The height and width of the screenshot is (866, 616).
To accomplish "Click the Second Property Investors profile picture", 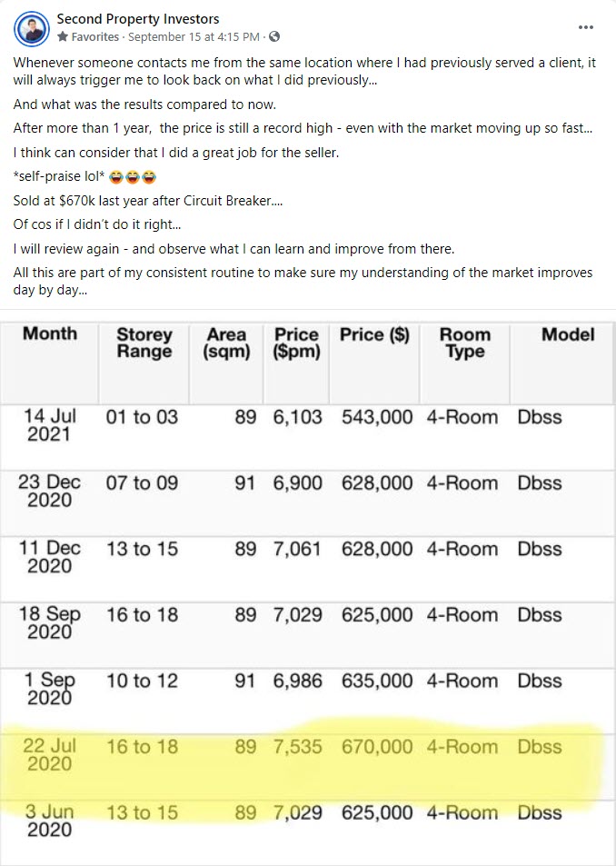I will tap(32, 27).
